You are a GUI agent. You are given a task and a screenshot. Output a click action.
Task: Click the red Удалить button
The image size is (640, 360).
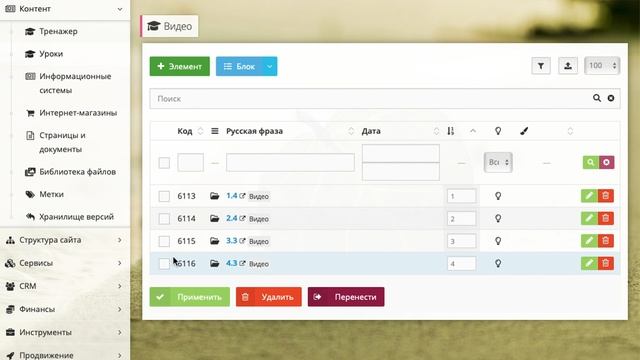point(269,297)
